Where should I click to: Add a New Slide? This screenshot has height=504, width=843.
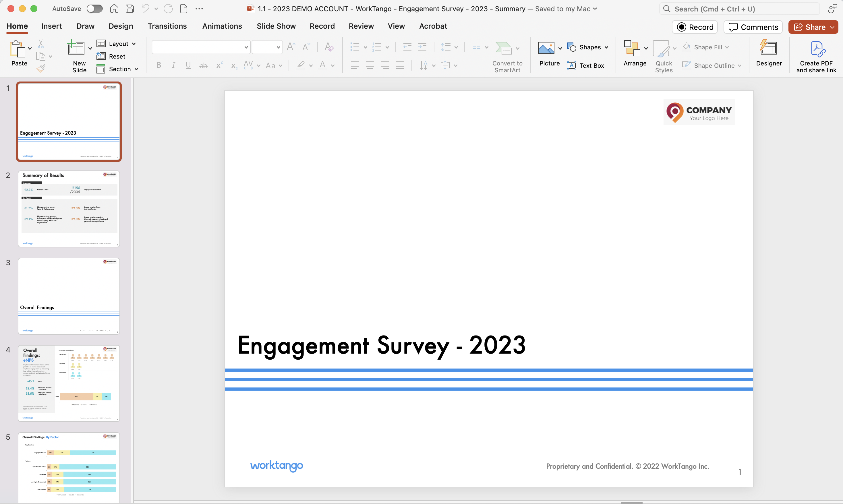pyautogui.click(x=76, y=48)
